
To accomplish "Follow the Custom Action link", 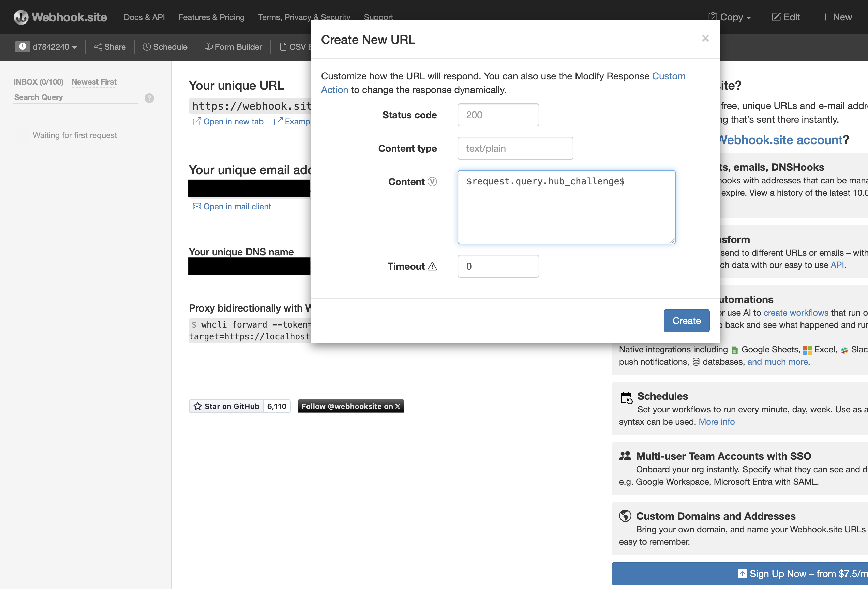I will click(669, 76).
